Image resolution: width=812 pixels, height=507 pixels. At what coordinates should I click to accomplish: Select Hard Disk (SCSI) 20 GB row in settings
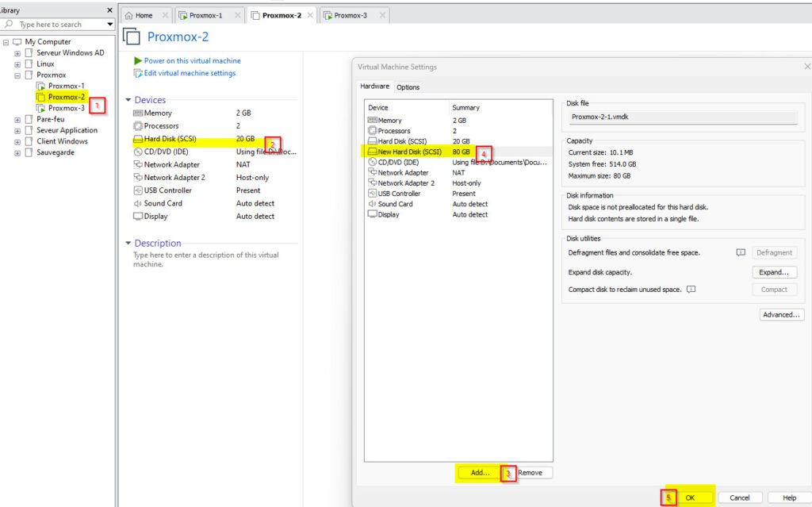(458, 141)
